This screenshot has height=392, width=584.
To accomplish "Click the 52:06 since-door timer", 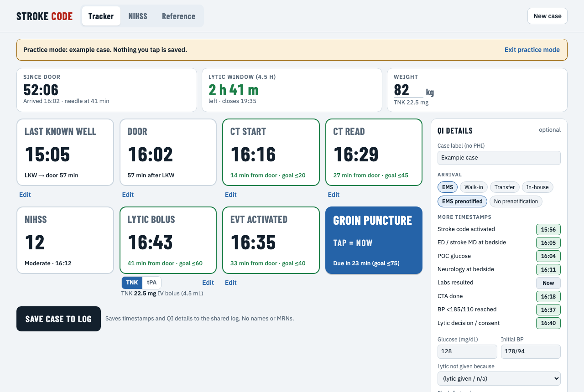I will (x=41, y=90).
